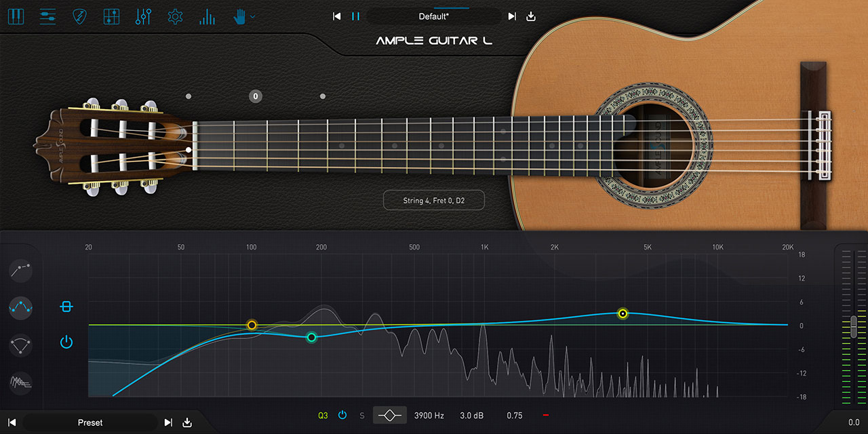Viewport: 868px width, 434px height.
Task: Toggle the EQ module power button
Action: 66,342
